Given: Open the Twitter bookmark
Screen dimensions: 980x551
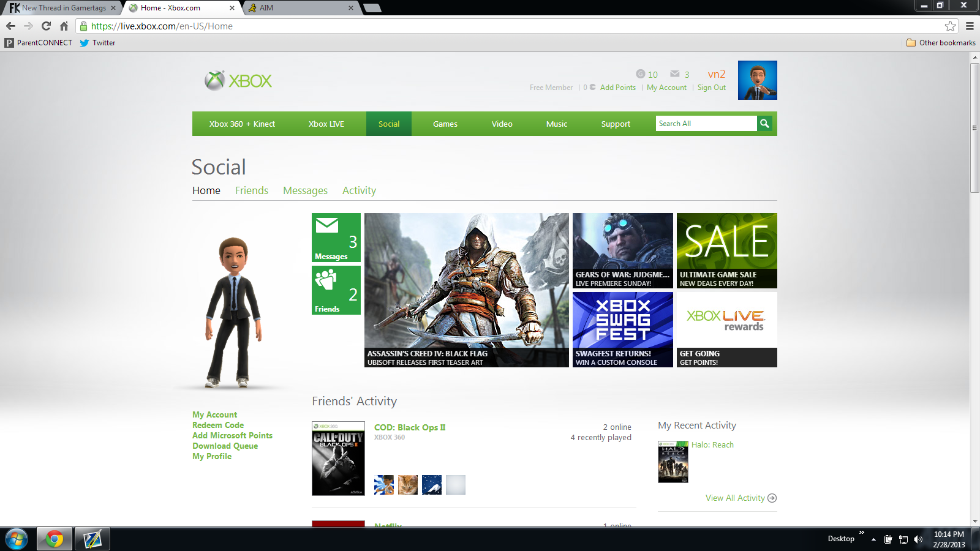Looking at the screenshot, I should (x=97, y=43).
